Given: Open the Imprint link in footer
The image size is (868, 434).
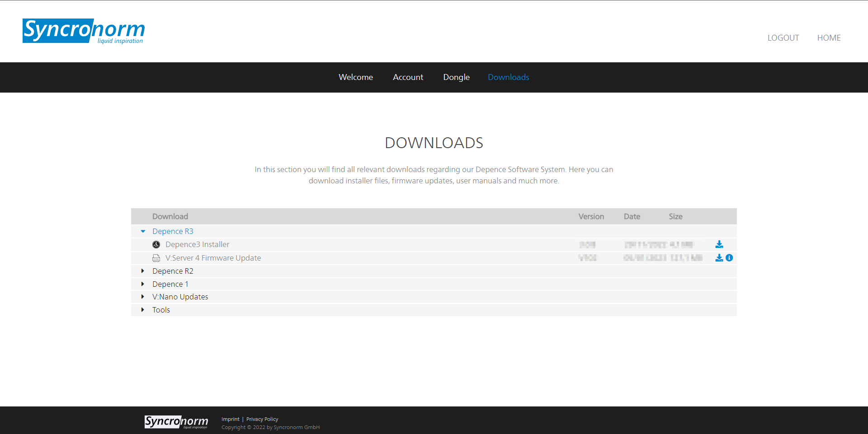Looking at the screenshot, I should click(x=231, y=419).
